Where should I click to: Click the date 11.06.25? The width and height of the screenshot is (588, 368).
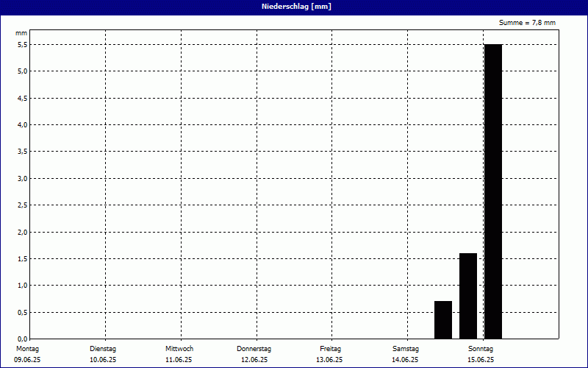pyautogui.click(x=179, y=360)
